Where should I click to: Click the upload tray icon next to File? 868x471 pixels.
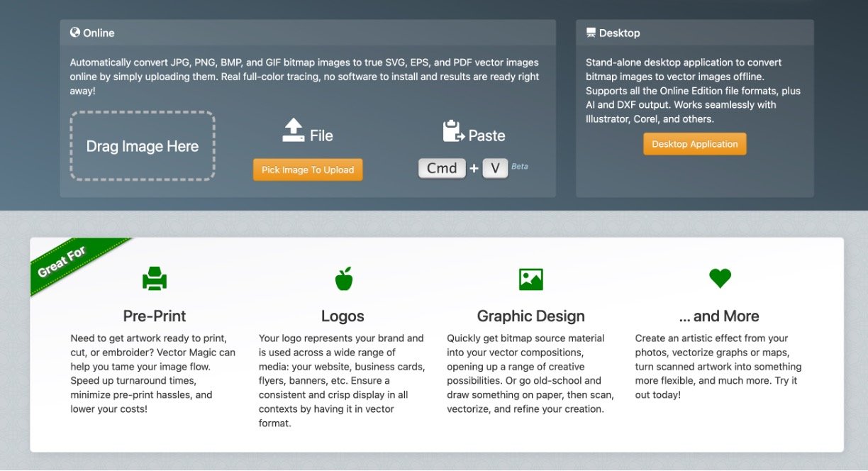(x=293, y=131)
